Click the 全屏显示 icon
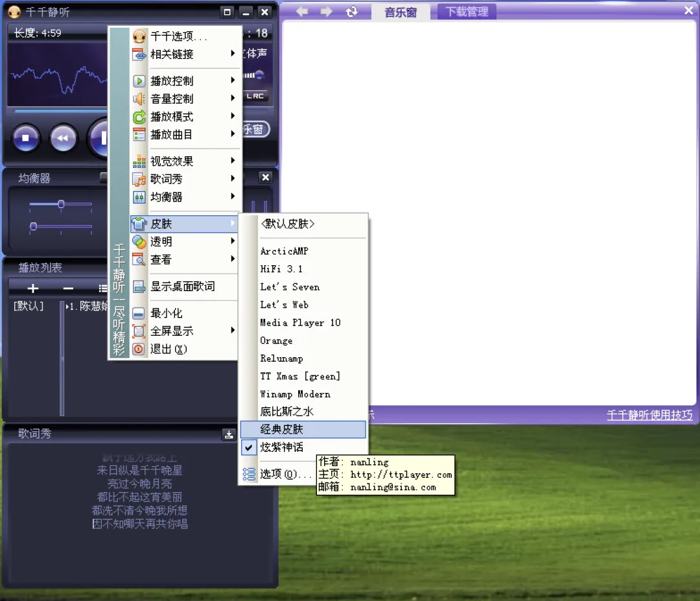Screen dimensions: 700x601 point(139,331)
